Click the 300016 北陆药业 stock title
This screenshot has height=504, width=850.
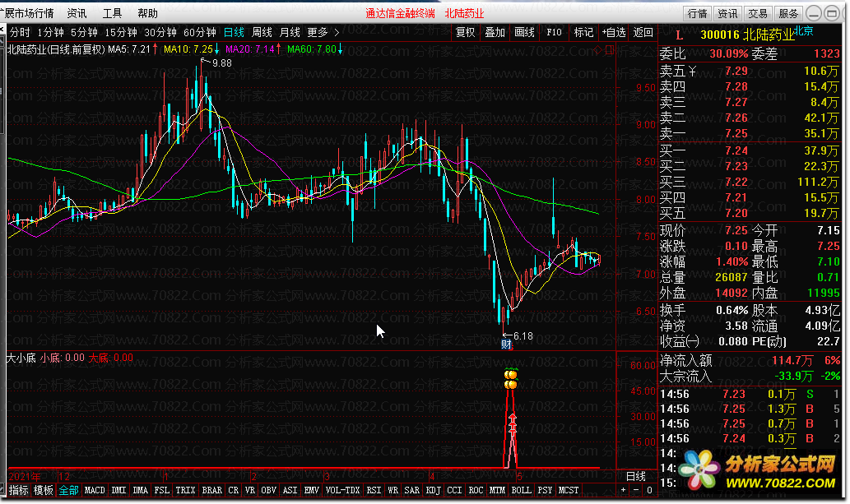pyautogui.click(x=747, y=35)
